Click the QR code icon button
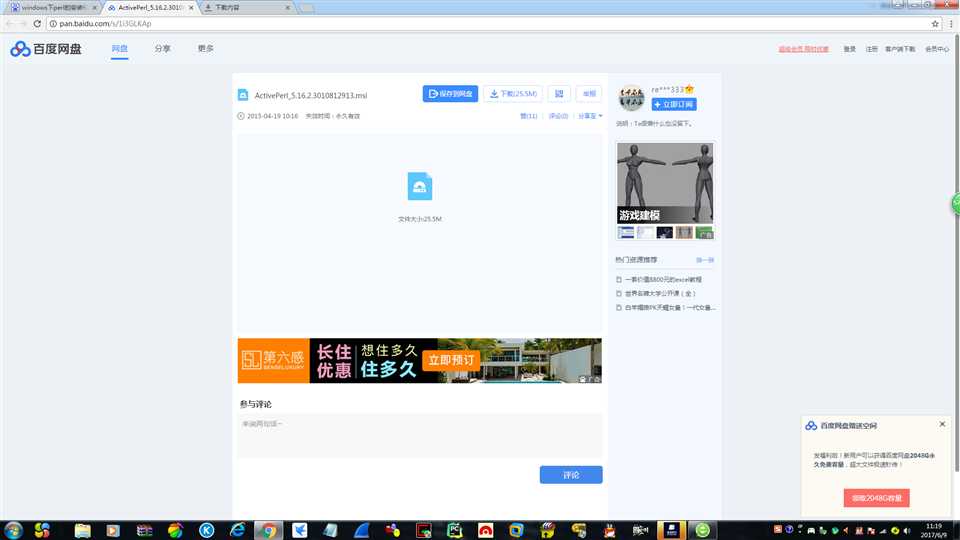Viewport: 960px width, 540px height. 559,94
